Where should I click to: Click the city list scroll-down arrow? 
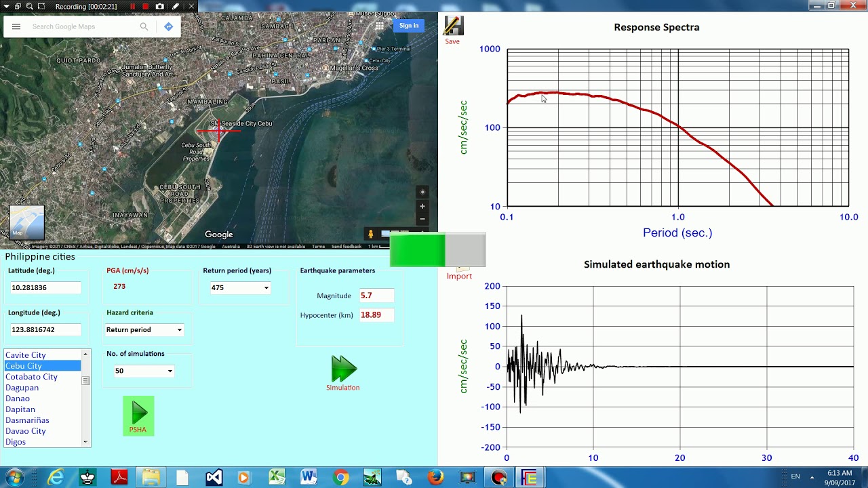[x=85, y=442]
